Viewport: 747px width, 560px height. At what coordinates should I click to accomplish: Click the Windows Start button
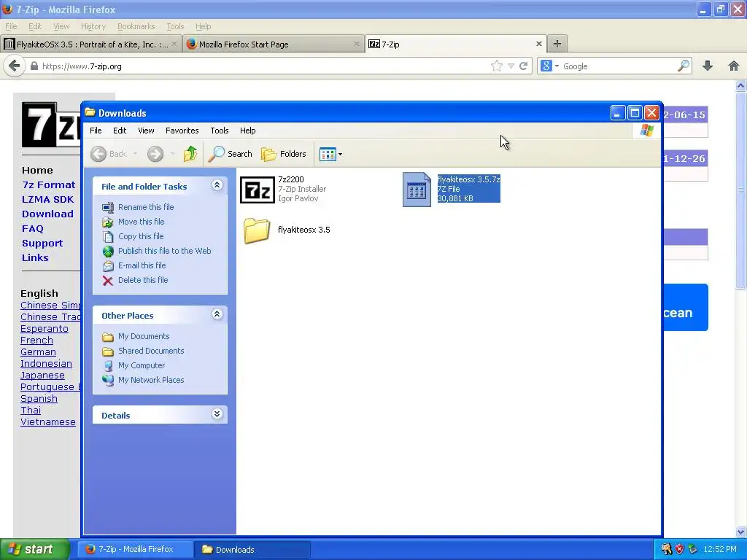click(x=35, y=549)
